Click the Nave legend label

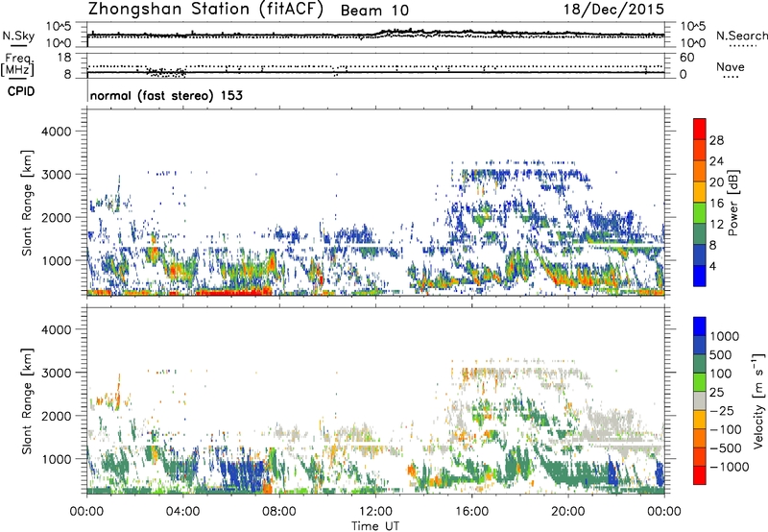click(x=731, y=66)
